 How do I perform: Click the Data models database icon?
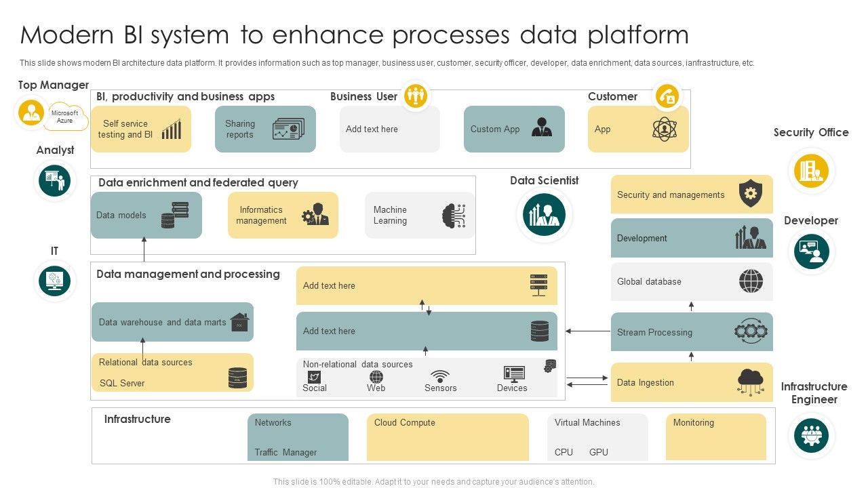pos(175,215)
